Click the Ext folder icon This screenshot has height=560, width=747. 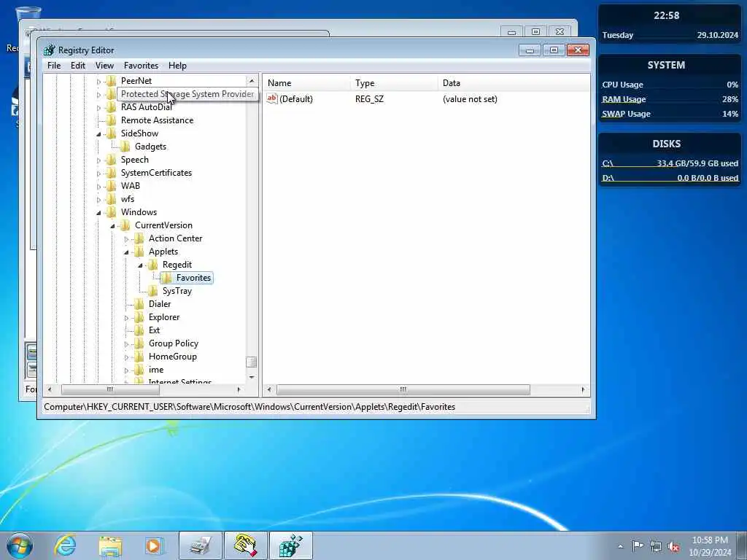tap(139, 330)
